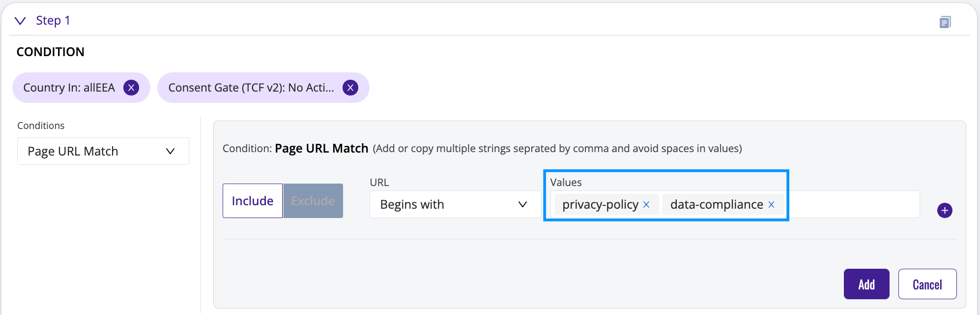This screenshot has width=980, height=315.
Task: Click the chevron in Begins with dropdown
Action: click(522, 204)
